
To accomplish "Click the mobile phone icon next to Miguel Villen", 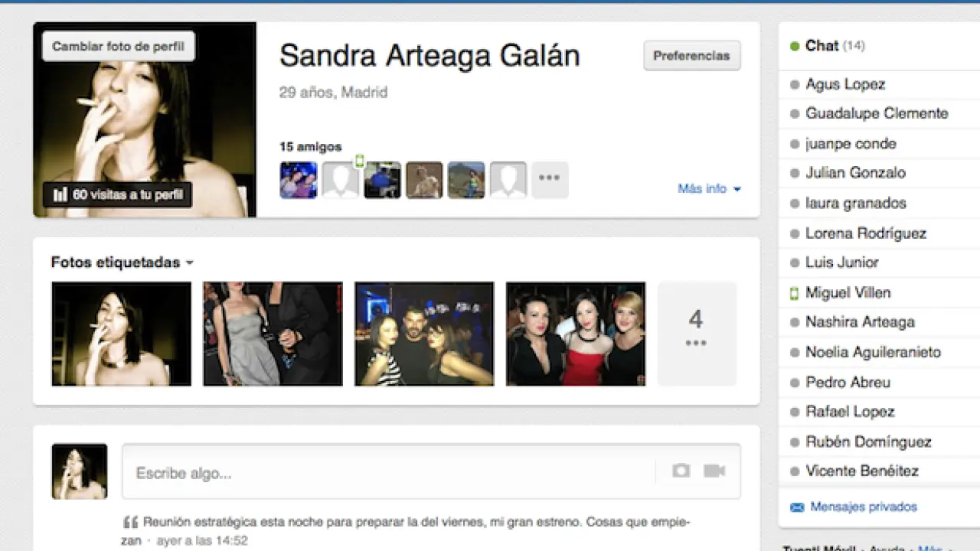I will pos(794,292).
